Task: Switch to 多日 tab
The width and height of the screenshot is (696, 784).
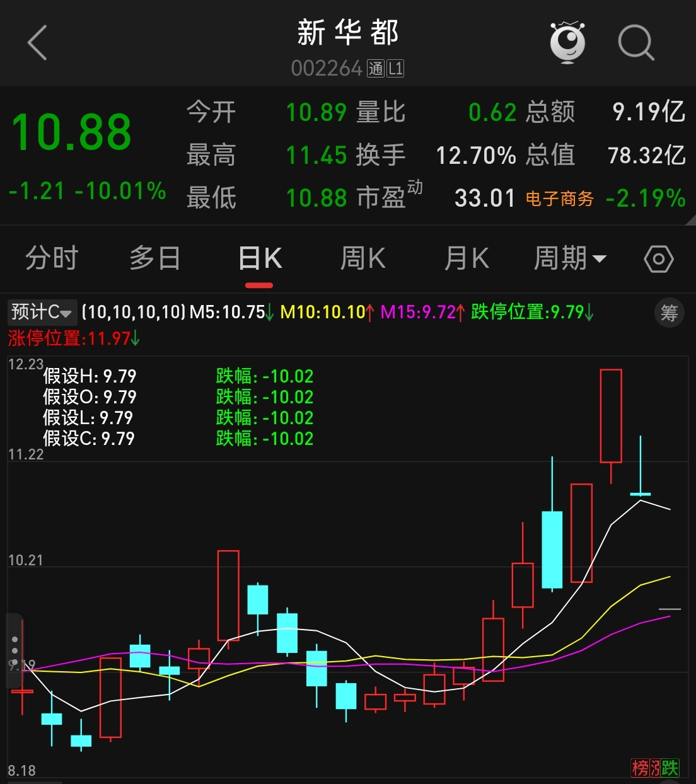Action: 154,258
